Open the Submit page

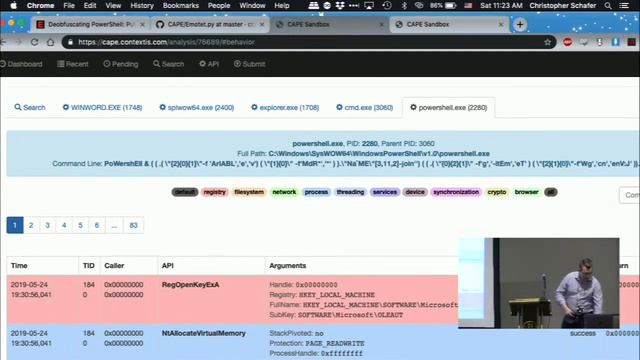point(249,64)
